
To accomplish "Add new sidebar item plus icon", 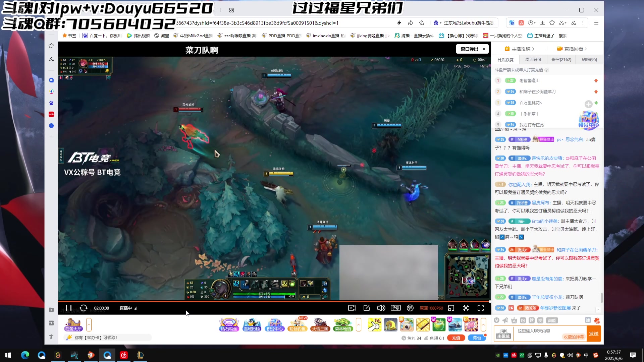I will (51, 137).
